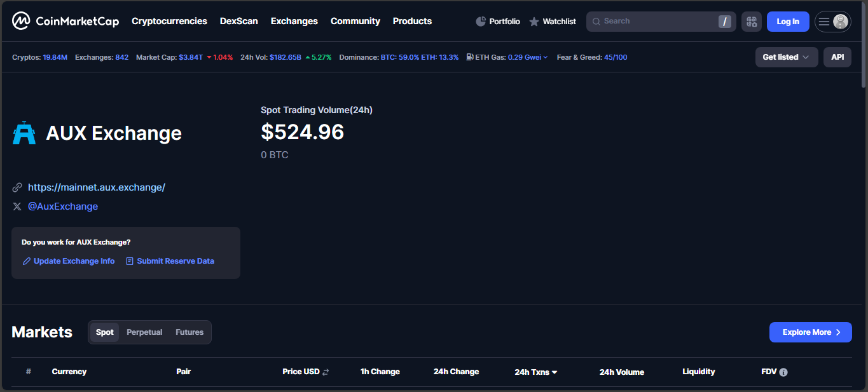Click the X (Twitter) icon

[x=17, y=206]
